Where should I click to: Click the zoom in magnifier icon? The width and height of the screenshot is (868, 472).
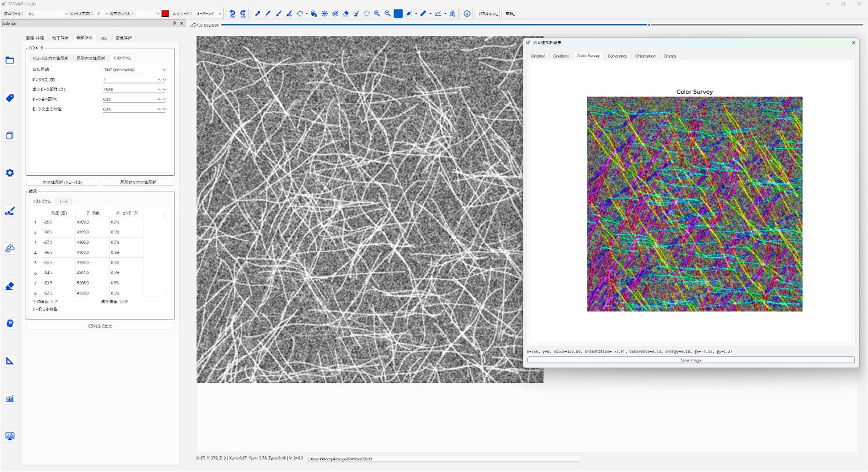coord(377,13)
